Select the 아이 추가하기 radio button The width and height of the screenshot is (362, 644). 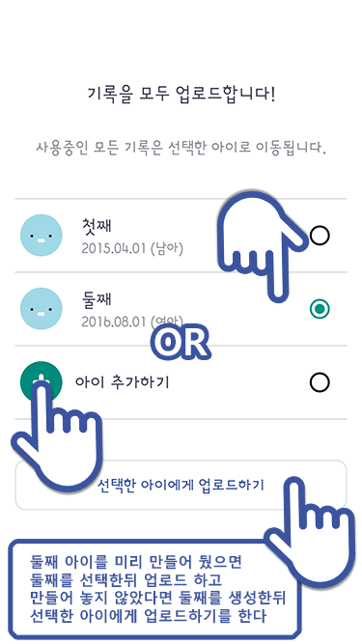320,382
